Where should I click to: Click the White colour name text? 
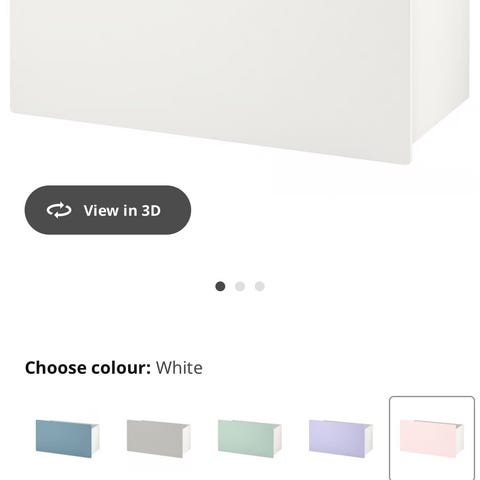(179, 368)
